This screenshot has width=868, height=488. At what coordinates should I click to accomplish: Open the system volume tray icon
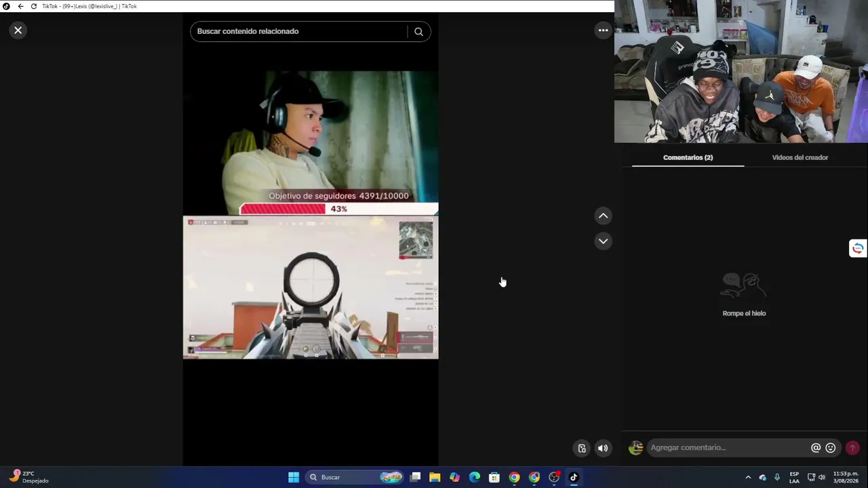(822, 477)
